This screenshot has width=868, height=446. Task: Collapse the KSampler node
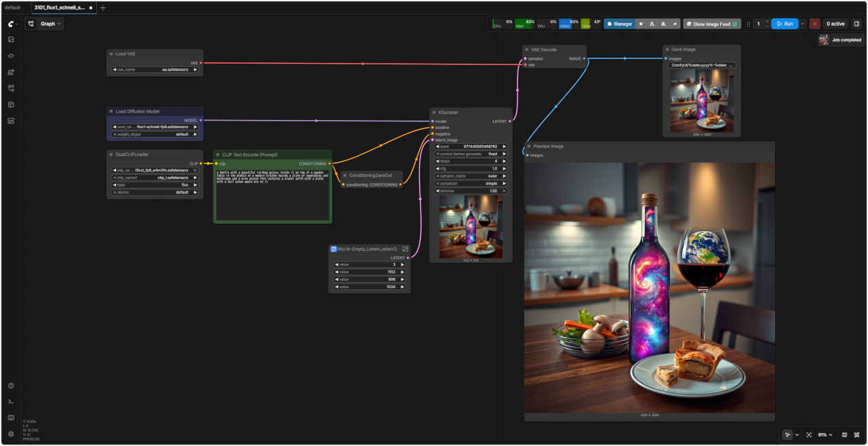click(x=434, y=112)
